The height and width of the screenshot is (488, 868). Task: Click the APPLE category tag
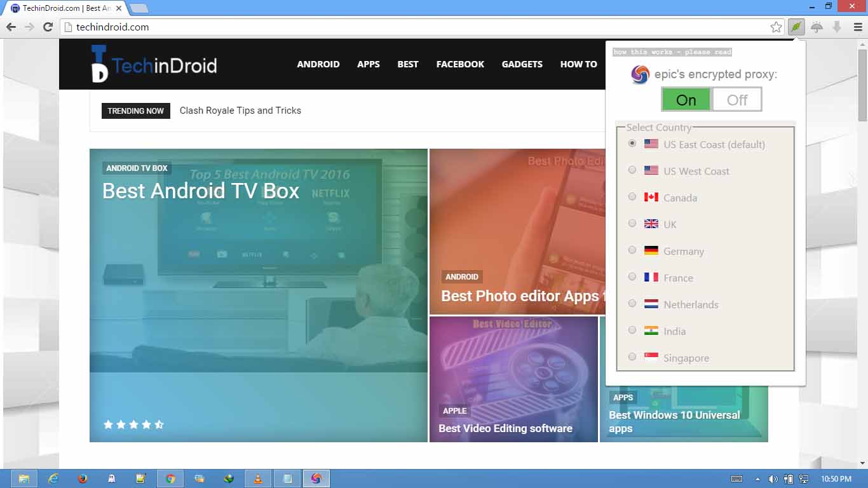455,410
